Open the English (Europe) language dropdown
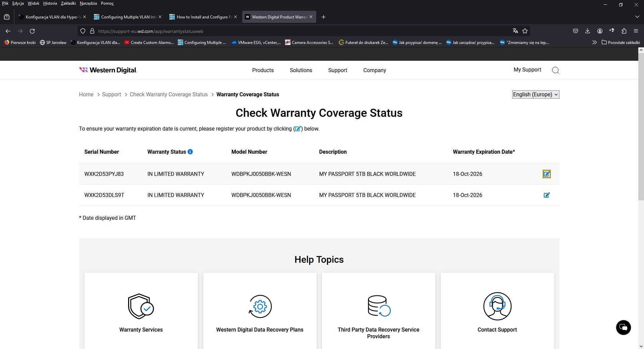Viewport: 644px width, 349px height. [x=535, y=94]
